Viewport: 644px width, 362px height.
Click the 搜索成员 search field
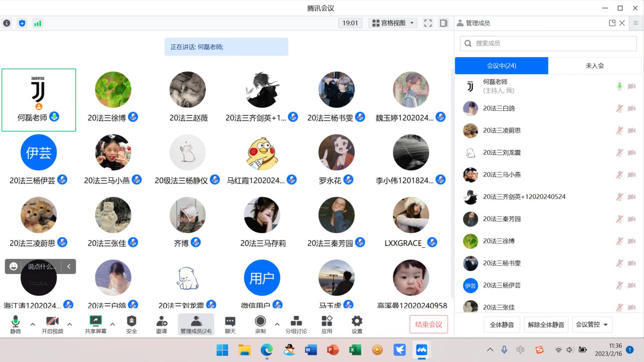(548, 43)
